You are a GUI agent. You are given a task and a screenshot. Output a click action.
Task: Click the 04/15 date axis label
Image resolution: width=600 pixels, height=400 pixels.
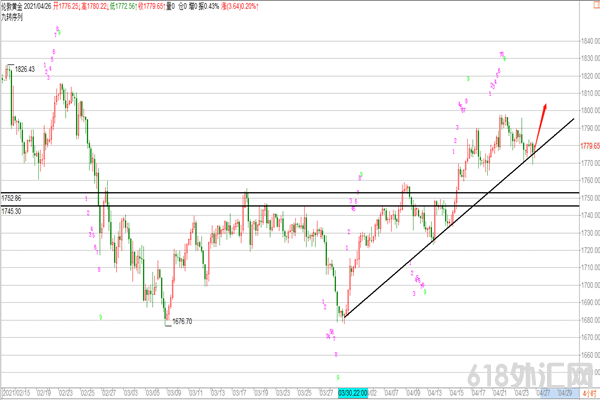point(457,393)
